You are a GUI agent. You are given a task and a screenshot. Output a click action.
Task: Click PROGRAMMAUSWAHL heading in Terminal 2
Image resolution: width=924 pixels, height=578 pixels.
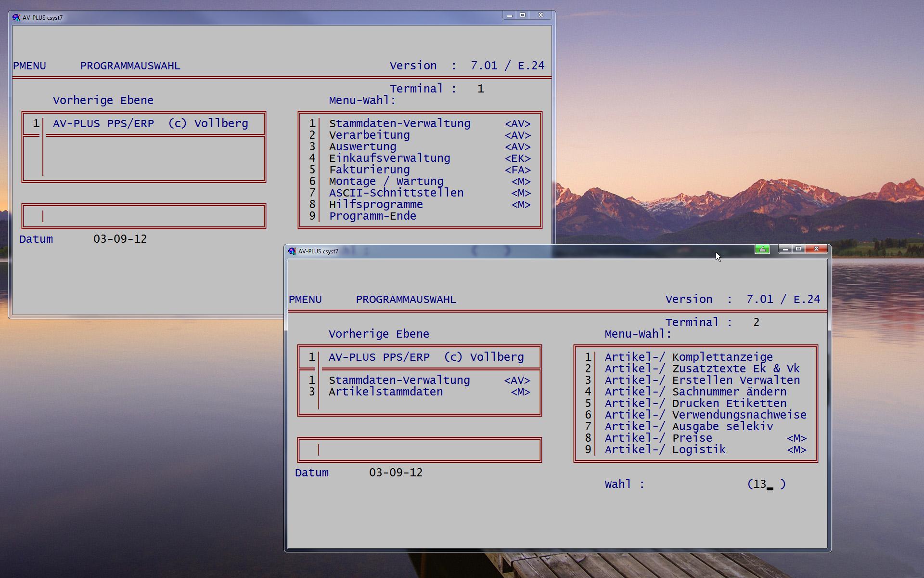406,300
